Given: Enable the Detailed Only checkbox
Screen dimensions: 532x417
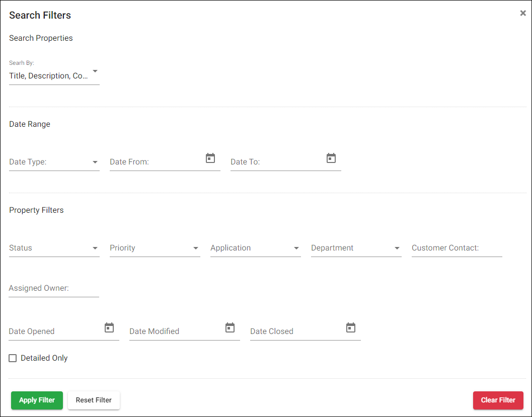Looking at the screenshot, I should point(13,358).
